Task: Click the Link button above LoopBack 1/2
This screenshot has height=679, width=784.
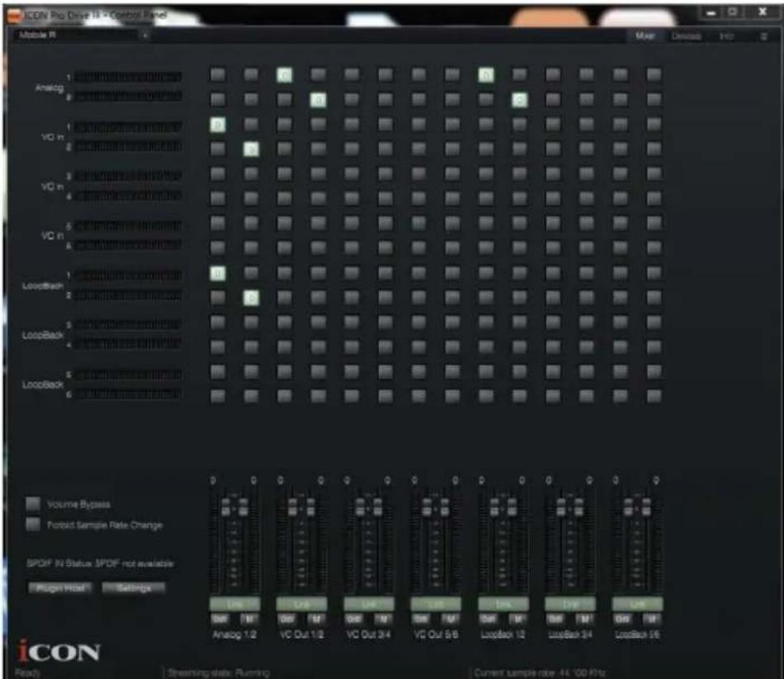Action: pyautogui.click(x=503, y=604)
